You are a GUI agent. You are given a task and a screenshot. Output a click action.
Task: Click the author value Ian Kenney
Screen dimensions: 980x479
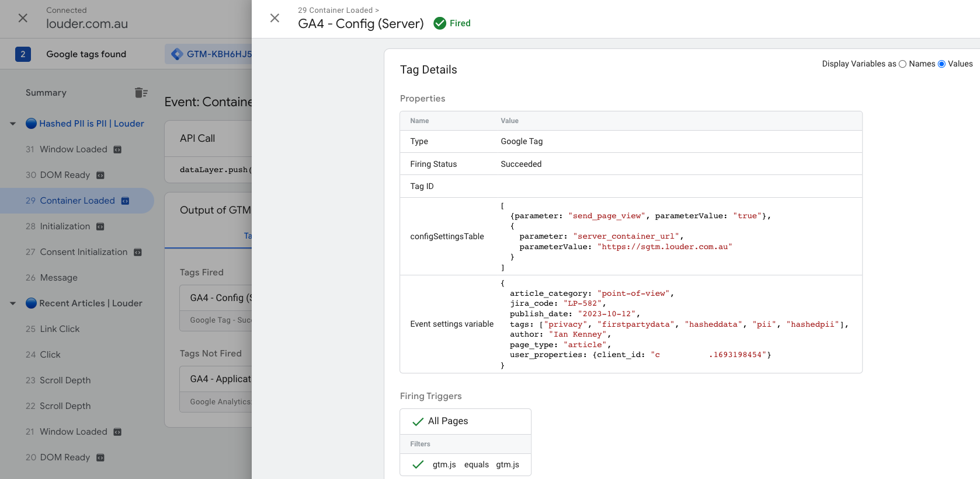(578, 334)
